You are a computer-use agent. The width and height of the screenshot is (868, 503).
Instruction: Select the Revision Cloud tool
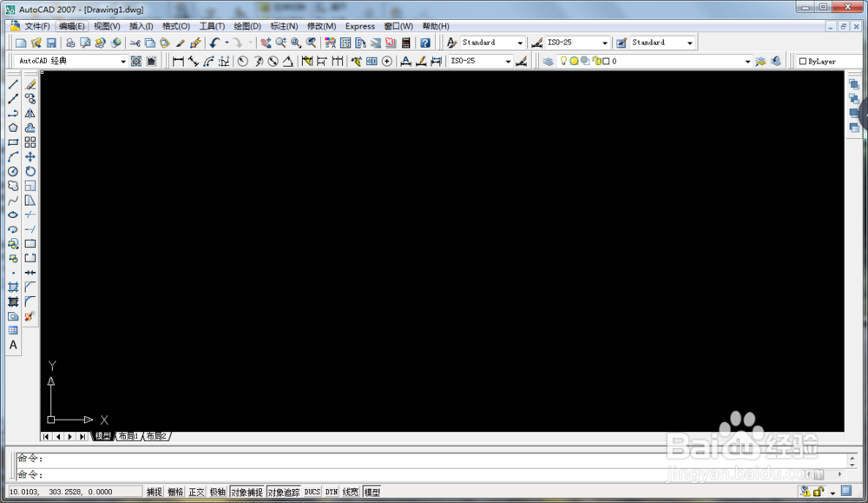pyautogui.click(x=13, y=186)
